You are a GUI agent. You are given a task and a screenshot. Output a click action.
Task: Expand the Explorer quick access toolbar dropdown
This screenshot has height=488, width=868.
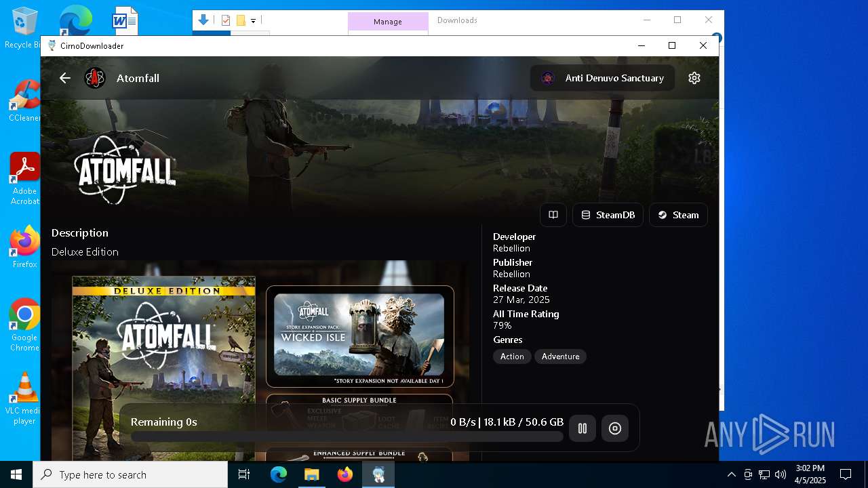tap(253, 21)
